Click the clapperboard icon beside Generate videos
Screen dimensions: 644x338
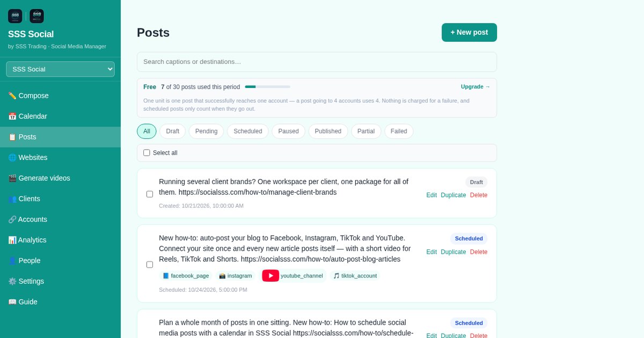click(12, 178)
